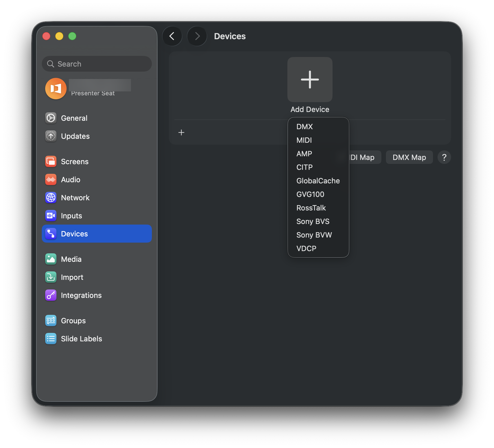Select the Devices sidebar icon

[51, 234]
